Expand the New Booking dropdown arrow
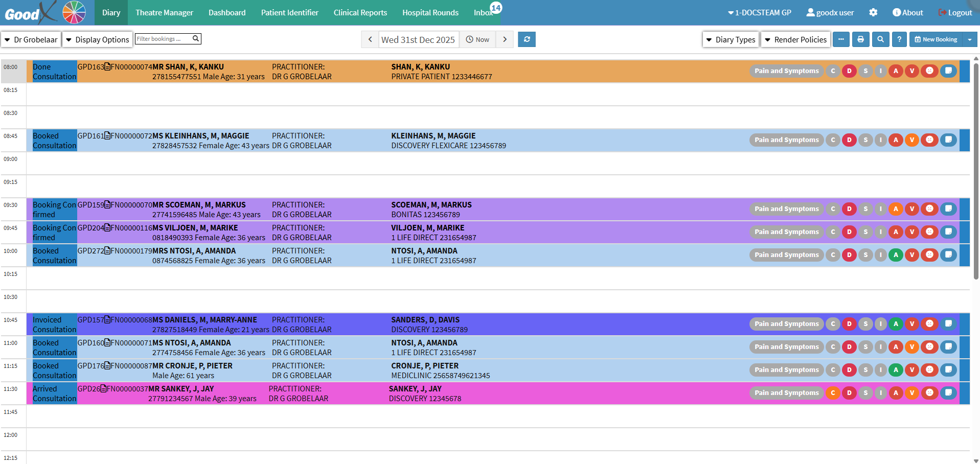 coord(970,39)
